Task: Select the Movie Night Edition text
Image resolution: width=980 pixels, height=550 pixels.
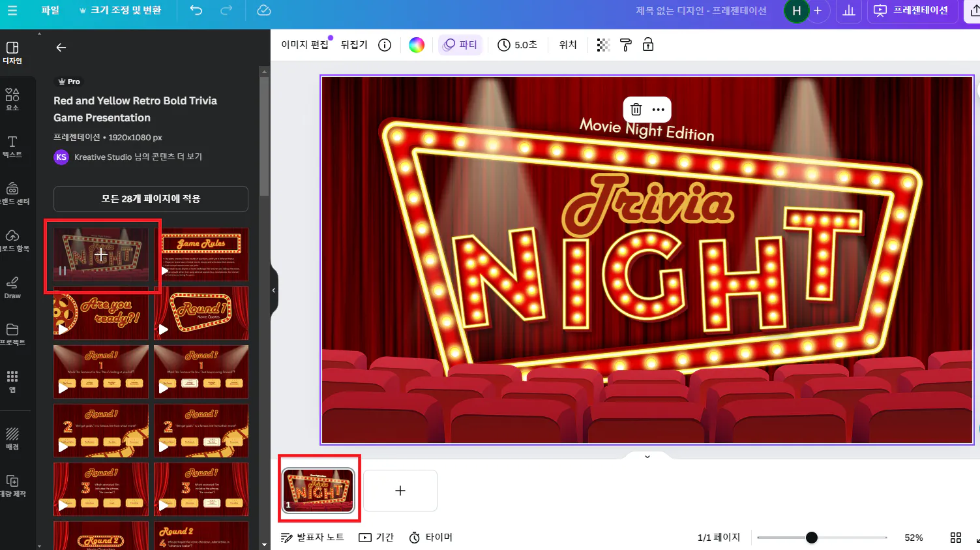Action: coord(647,129)
